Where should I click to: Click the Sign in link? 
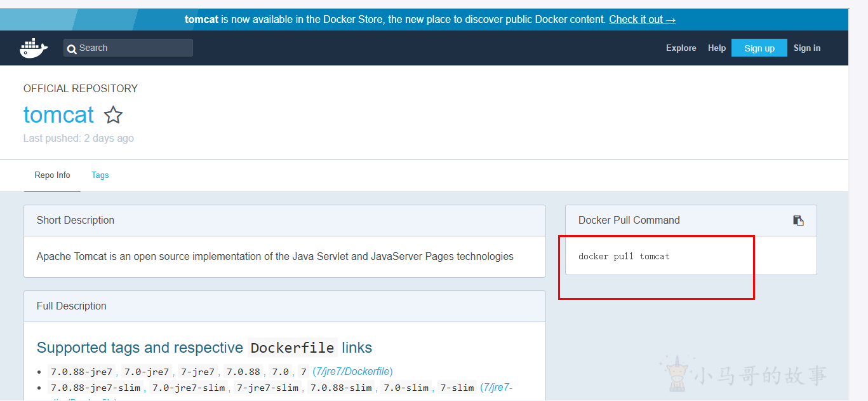807,48
